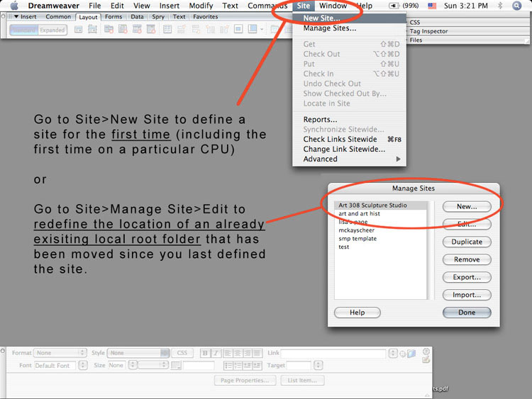Viewport: 532px width, 399px height.
Task: Open the Frames icon dropdown arrow
Action: tap(262, 30)
